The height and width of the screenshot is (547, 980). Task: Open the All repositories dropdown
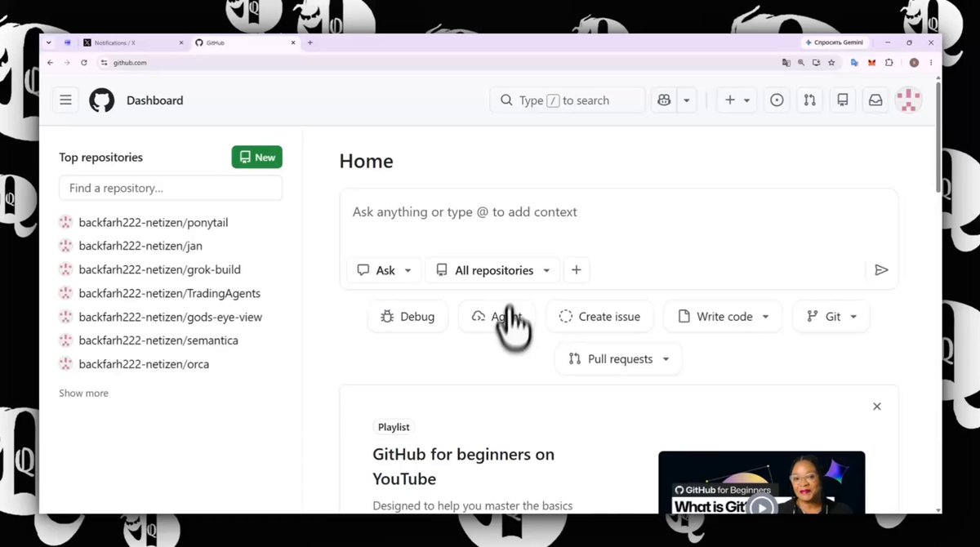click(x=493, y=270)
